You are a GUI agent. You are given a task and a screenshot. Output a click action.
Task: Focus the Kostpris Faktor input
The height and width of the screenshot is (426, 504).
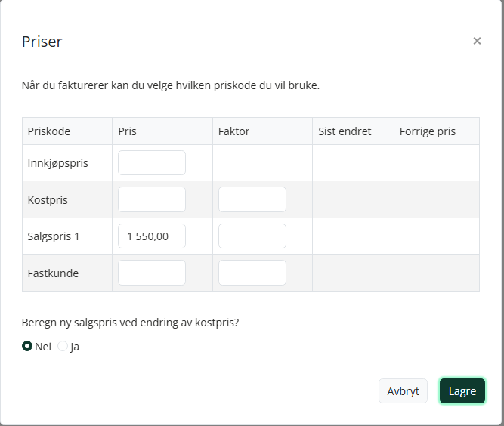[252, 199]
